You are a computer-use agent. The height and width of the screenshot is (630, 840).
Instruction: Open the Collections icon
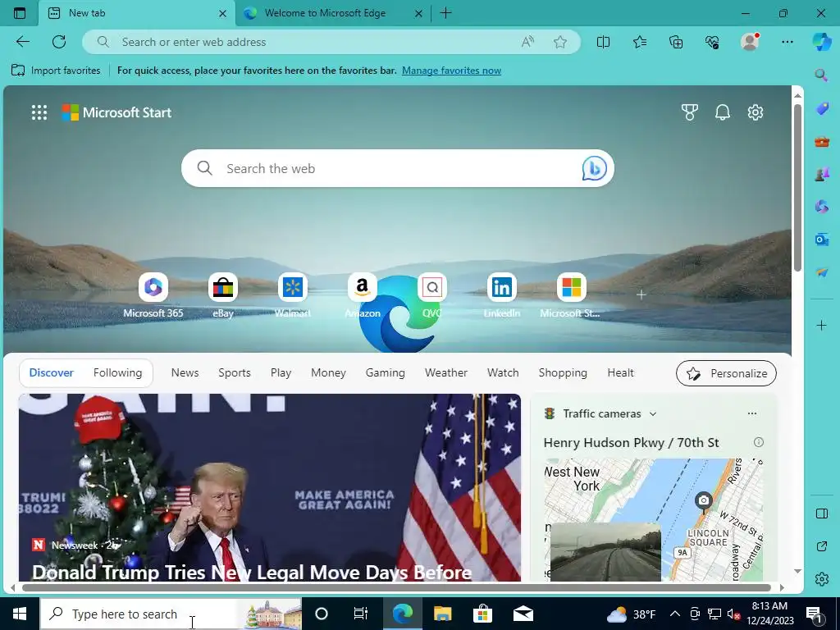(676, 42)
